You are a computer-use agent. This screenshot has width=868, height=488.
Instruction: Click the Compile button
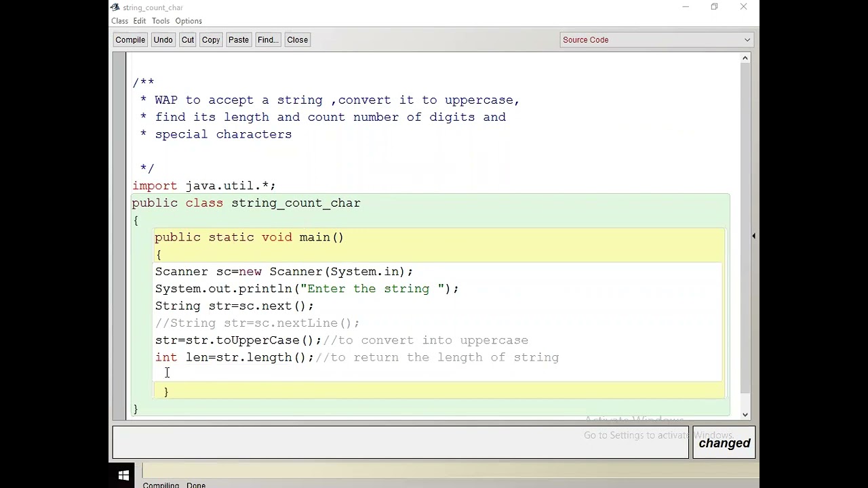click(130, 40)
